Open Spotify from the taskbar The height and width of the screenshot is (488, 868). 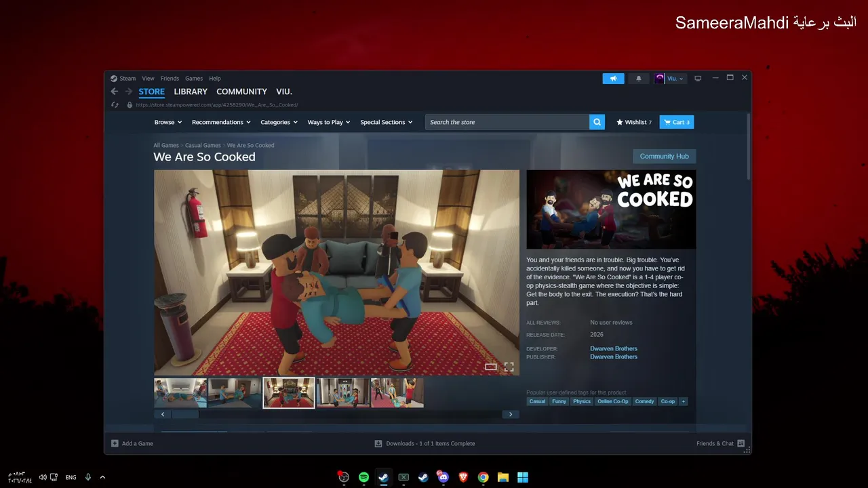point(363,477)
